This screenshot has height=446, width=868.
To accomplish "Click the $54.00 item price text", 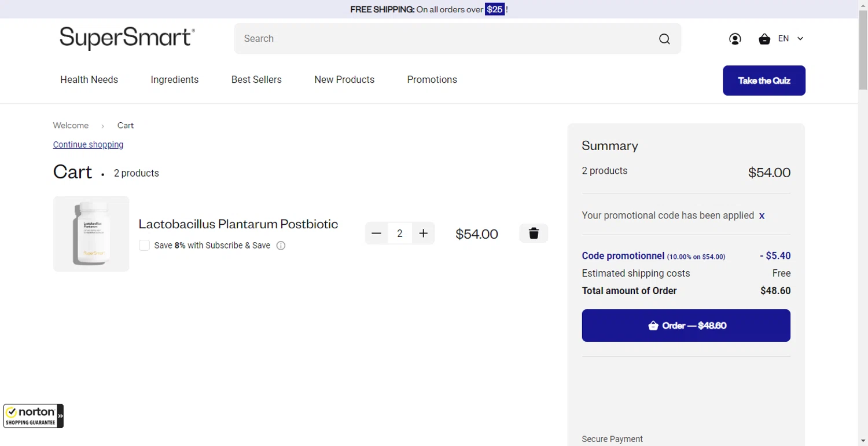I will [477, 234].
